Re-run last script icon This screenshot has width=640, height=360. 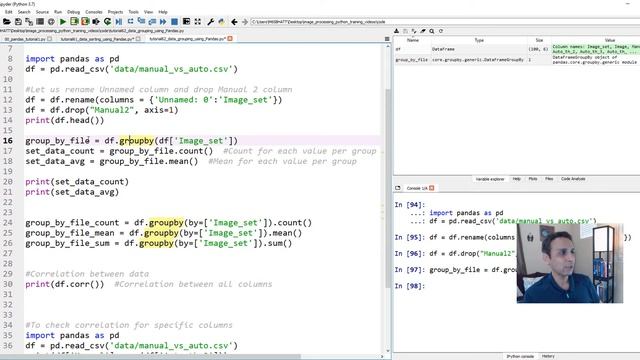pos(107,22)
